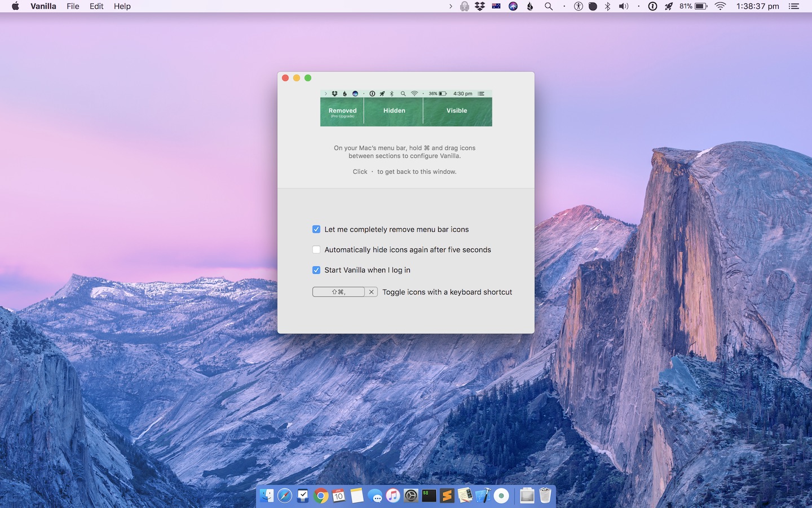Click the volume icon in the menu bar
The image size is (812, 508).
(x=623, y=6)
